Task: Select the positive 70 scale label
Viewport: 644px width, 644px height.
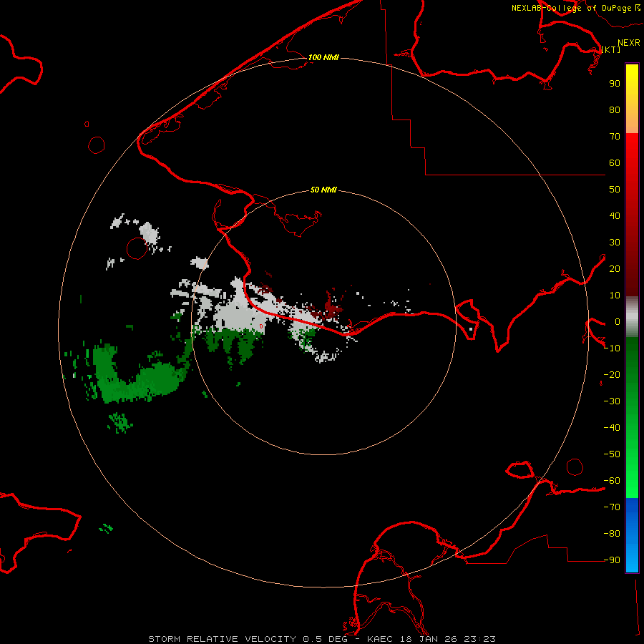Action: point(615,137)
